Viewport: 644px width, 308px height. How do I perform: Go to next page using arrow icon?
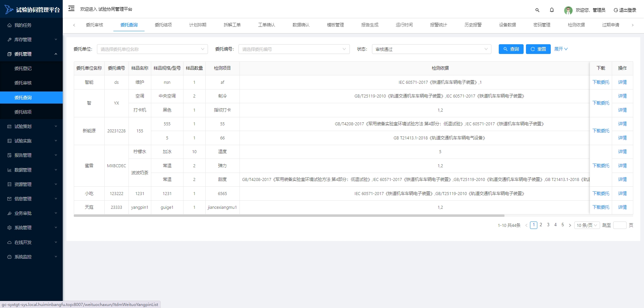pyautogui.click(x=570, y=226)
